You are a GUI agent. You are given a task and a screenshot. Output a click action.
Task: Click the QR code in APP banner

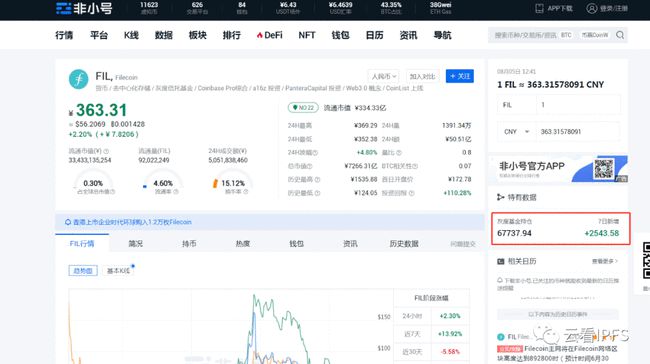[x=603, y=168]
